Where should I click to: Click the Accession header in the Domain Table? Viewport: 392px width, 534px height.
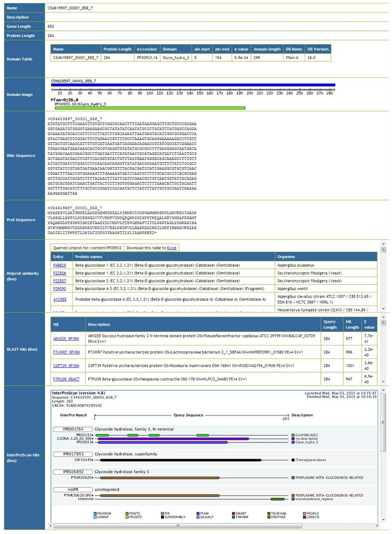[x=146, y=49]
